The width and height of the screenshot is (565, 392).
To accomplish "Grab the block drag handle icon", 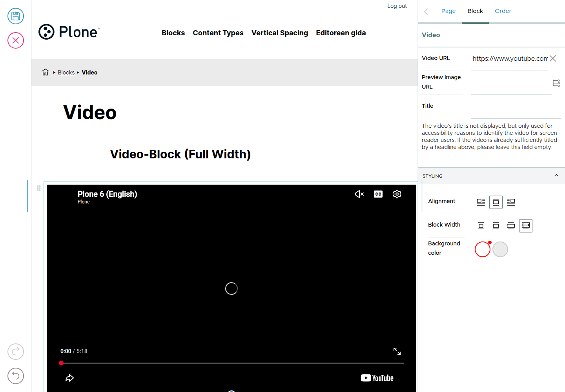I will 39,188.
